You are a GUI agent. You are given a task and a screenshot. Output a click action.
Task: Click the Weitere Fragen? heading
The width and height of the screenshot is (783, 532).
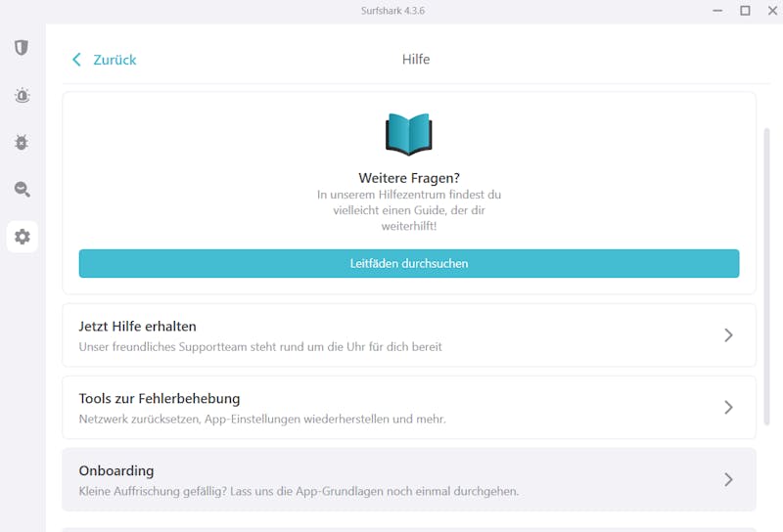pyautogui.click(x=409, y=178)
